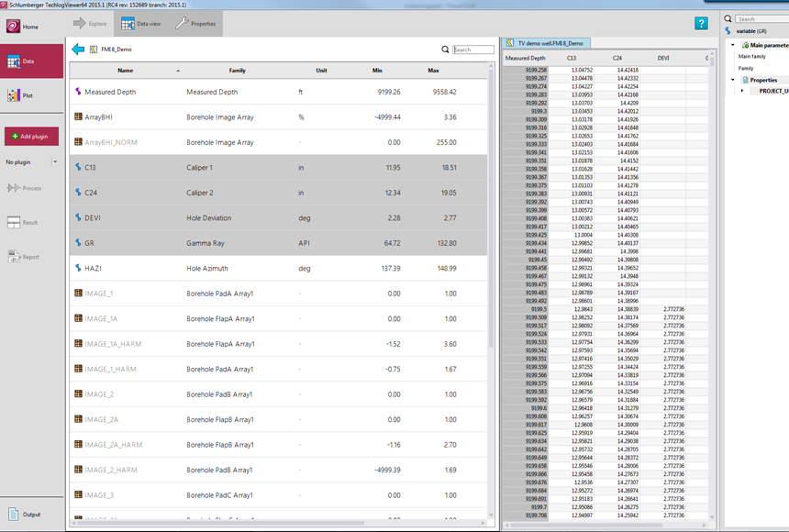
Task: Click the IMAGE_1 array icon
Action: 78,293
